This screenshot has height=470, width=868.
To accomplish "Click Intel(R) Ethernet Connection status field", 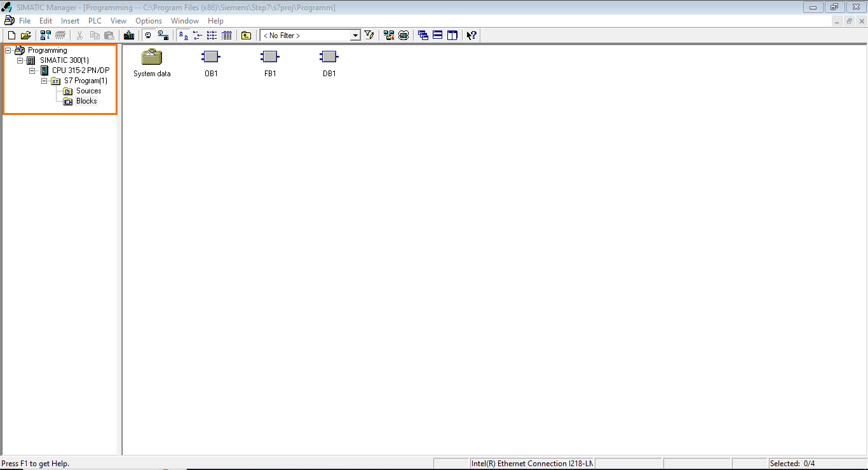I will point(532,464).
